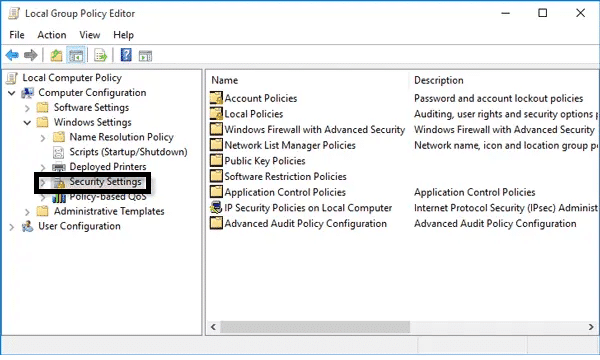Click the Up one level toolbar icon
The width and height of the screenshot is (600, 360).
tap(56, 55)
